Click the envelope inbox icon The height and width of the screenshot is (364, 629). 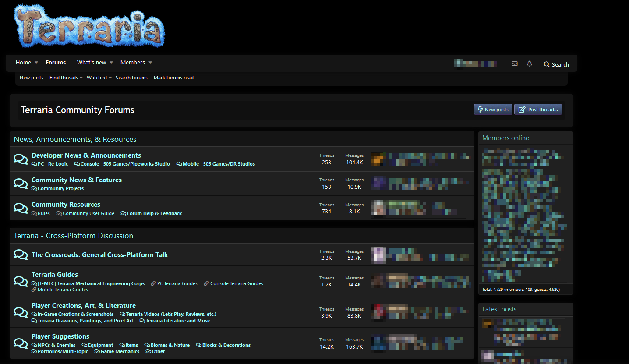pyautogui.click(x=514, y=63)
